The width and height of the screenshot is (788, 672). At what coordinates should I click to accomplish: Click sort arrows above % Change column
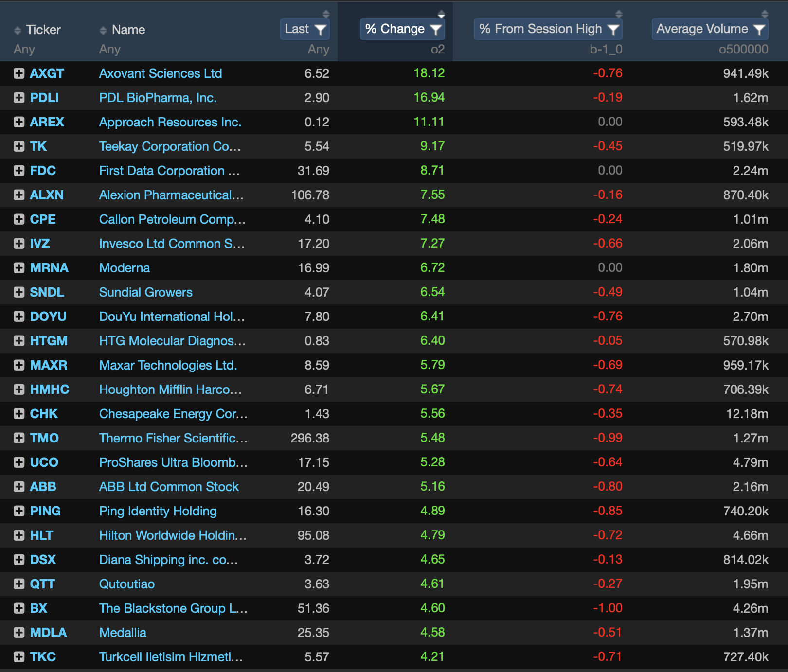click(441, 14)
